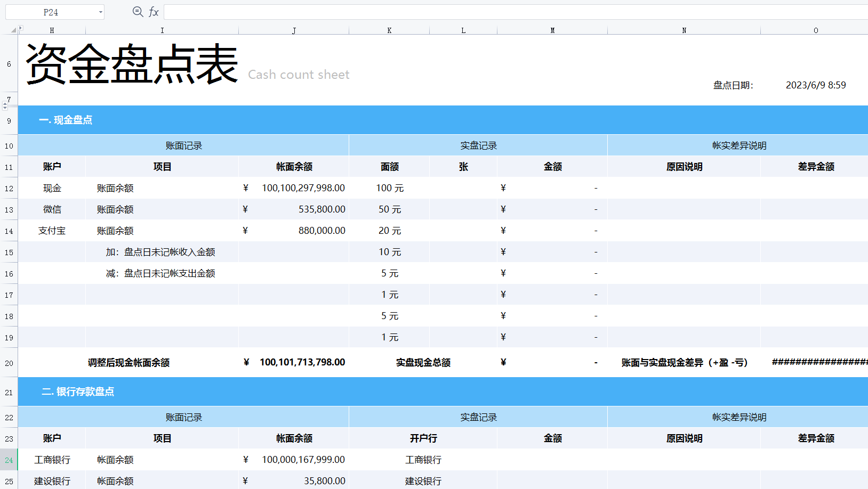This screenshot has width=868, height=489.
Task: Click 账面与实盘现金差异 (+盈 -亏) label
Action: pos(684,363)
